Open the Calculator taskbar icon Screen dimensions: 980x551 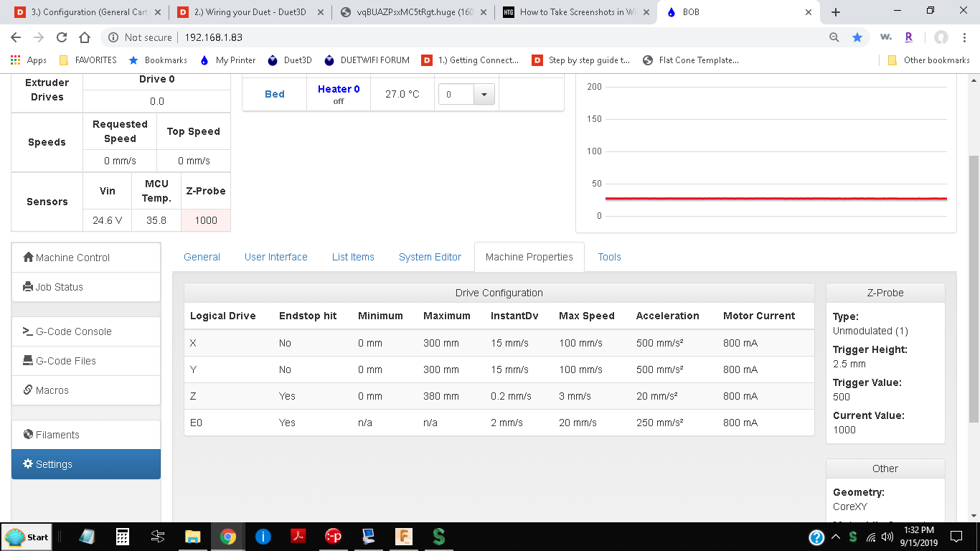(123, 537)
